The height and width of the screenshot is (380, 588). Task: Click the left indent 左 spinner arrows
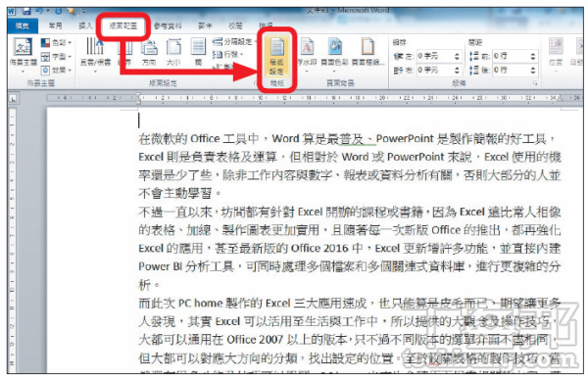click(x=457, y=56)
